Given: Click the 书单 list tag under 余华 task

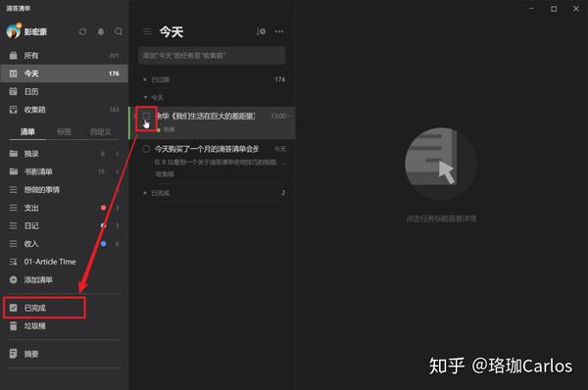Looking at the screenshot, I should pyautogui.click(x=169, y=129).
